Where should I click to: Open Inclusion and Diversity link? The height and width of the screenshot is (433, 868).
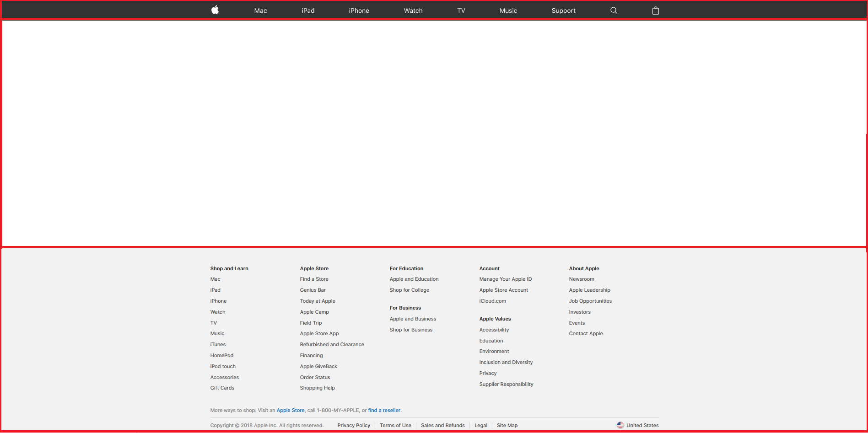(506, 362)
